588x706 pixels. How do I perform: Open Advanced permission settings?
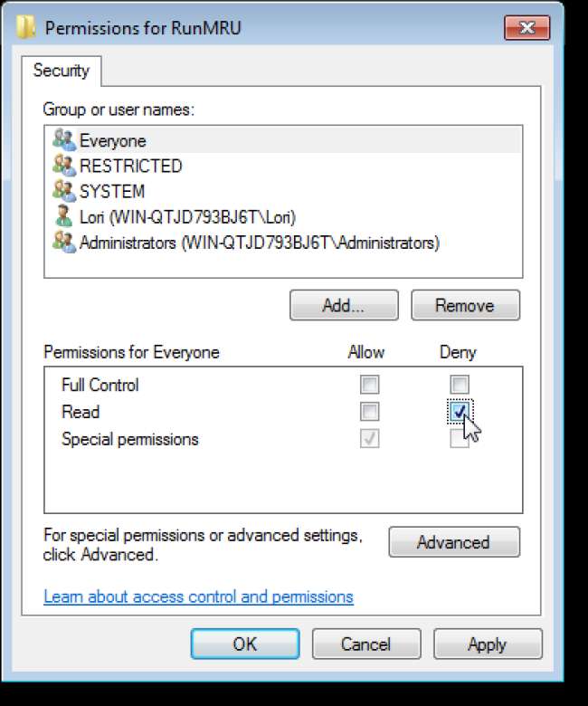point(453,542)
